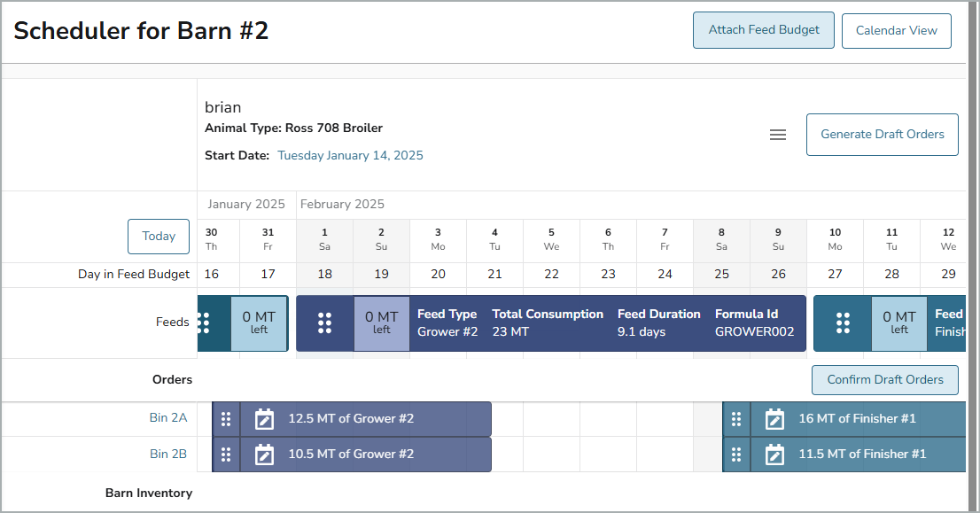Open calendar edit icon on 10.5 MT order
The height and width of the screenshot is (513, 980).
coord(264,455)
